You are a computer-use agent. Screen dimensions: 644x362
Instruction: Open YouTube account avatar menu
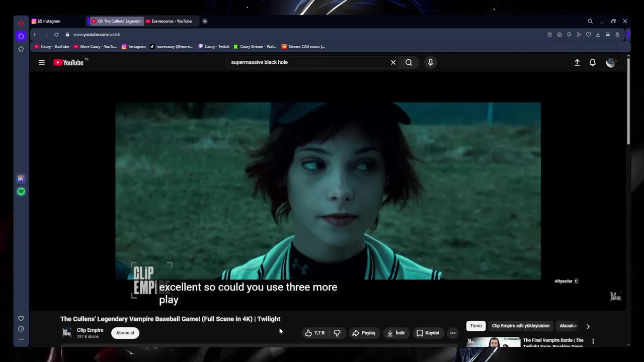(x=611, y=62)
